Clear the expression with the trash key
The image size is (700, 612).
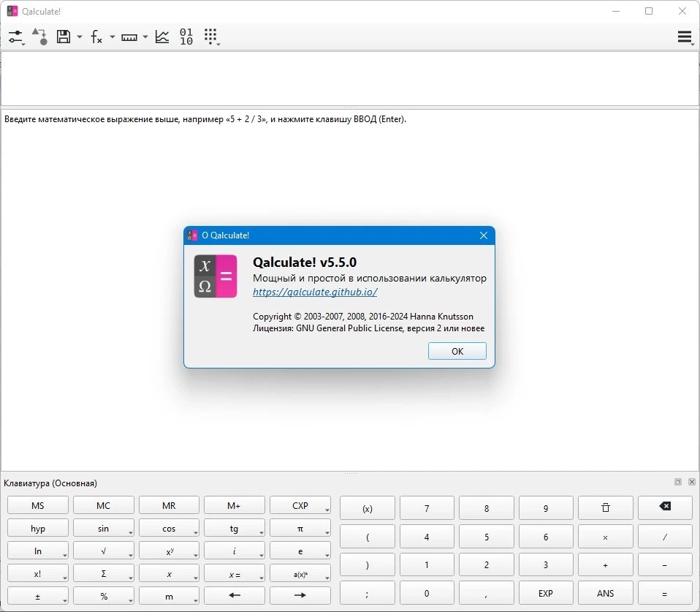605,508
